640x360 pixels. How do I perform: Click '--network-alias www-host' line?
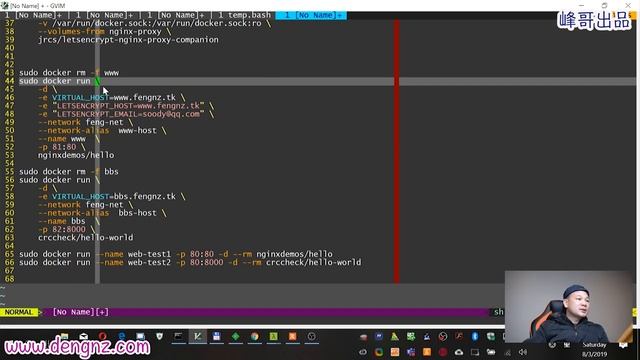[102, 131]
